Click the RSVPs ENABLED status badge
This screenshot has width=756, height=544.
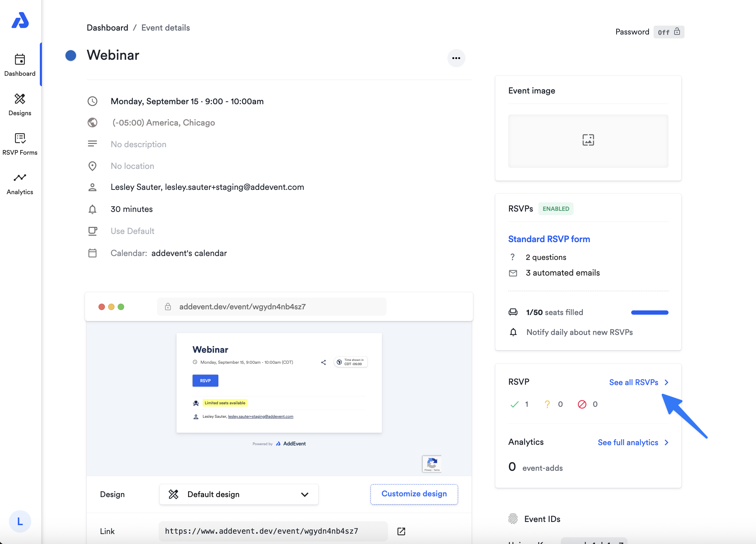point(555,209)
